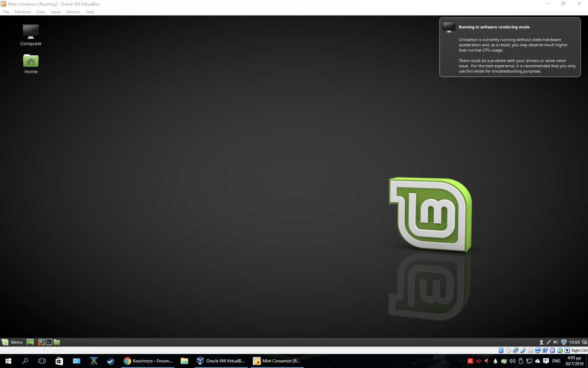Open the Mint Menu button

pyautogui.click(x=12, y=342)
